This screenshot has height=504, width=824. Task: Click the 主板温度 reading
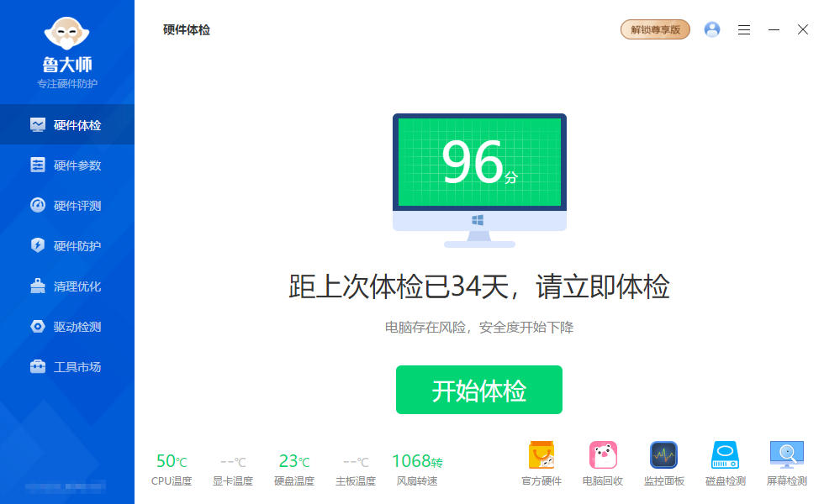[356, 470]
